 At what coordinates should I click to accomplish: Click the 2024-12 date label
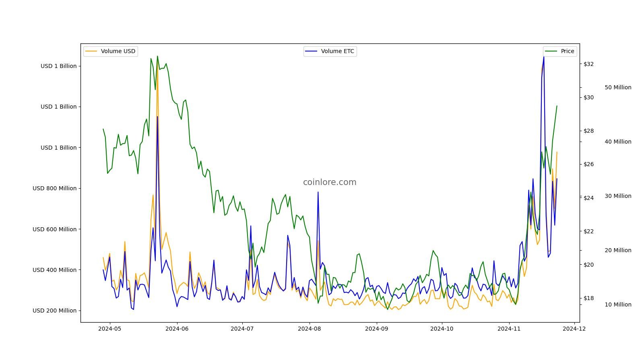coord(574,329)
